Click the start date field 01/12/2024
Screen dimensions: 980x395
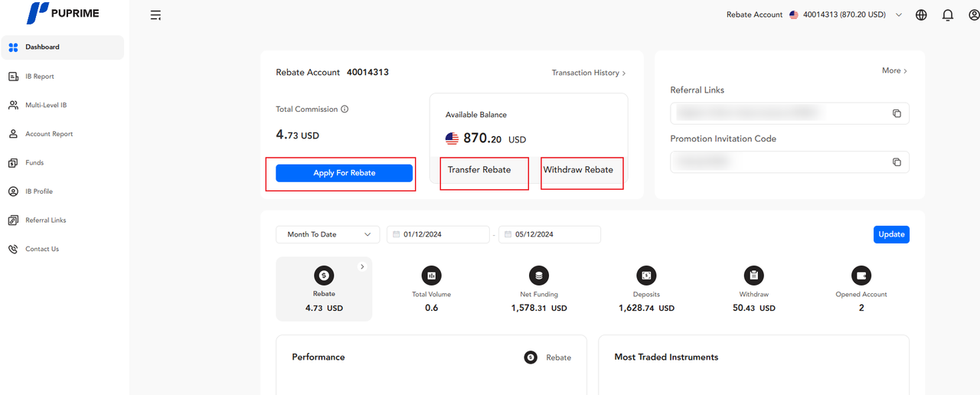coord(438,234)
